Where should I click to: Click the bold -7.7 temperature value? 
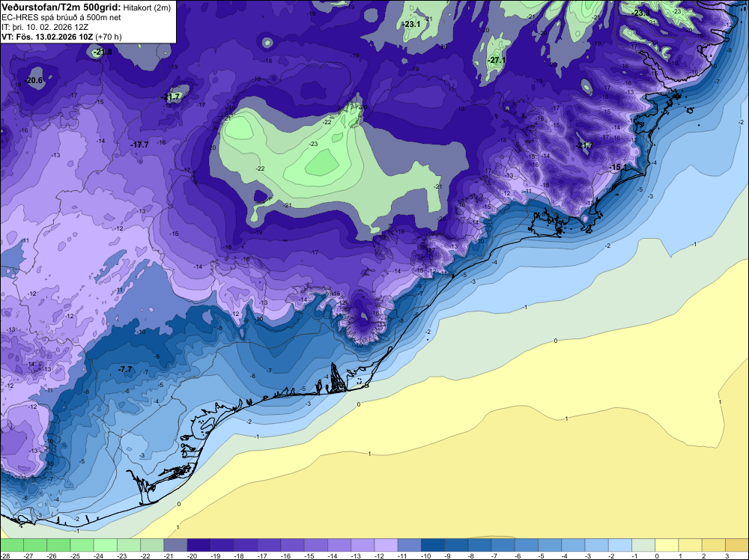125,370
